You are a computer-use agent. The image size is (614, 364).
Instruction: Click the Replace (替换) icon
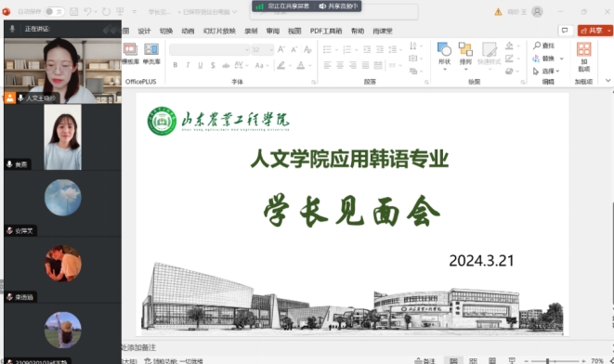(536, 58)
